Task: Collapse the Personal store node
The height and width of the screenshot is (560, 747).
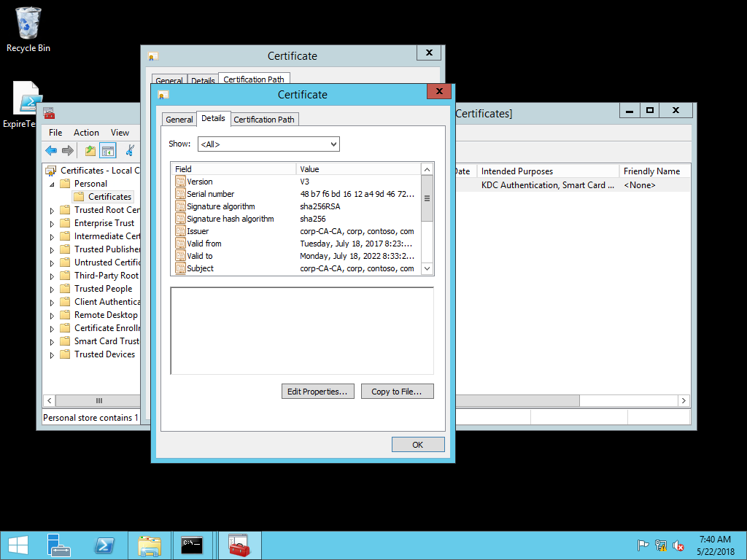Action: pyautogui.click(x=52, y=184)
